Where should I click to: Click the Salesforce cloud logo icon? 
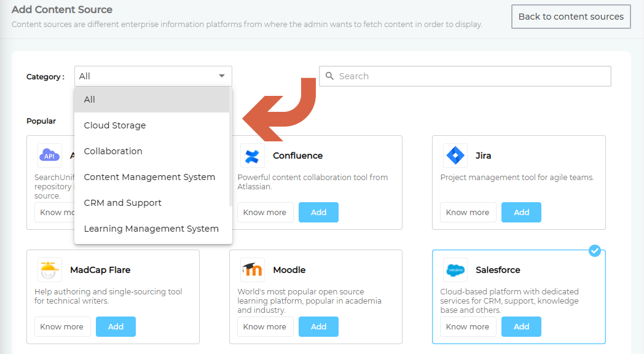455,270
